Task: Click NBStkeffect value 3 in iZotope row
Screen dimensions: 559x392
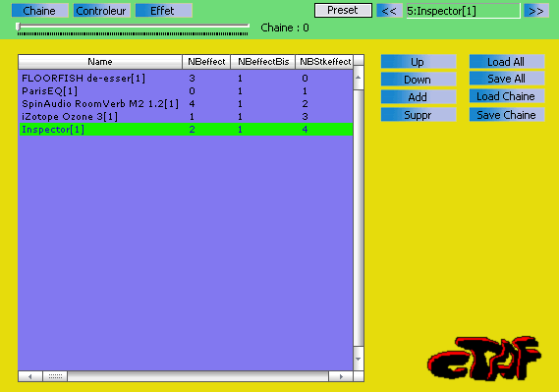Action: [305, 117]
